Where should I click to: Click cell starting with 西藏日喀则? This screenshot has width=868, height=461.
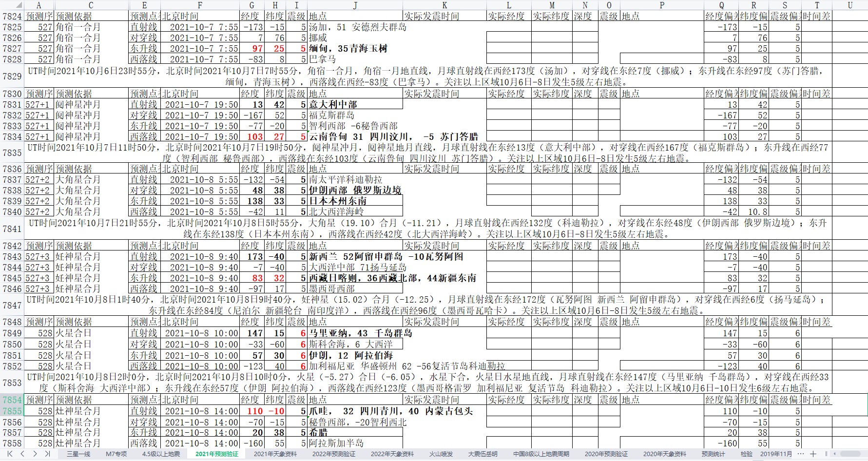click(355, 278)
